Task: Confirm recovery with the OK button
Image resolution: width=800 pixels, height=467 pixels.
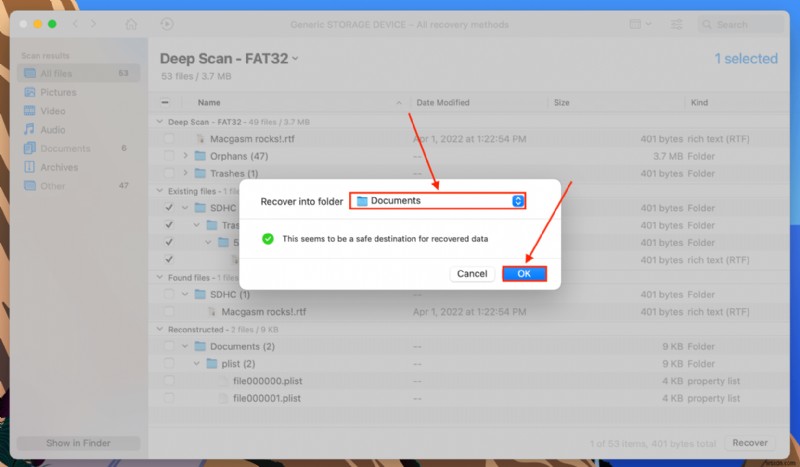Action: coord(524,274)
